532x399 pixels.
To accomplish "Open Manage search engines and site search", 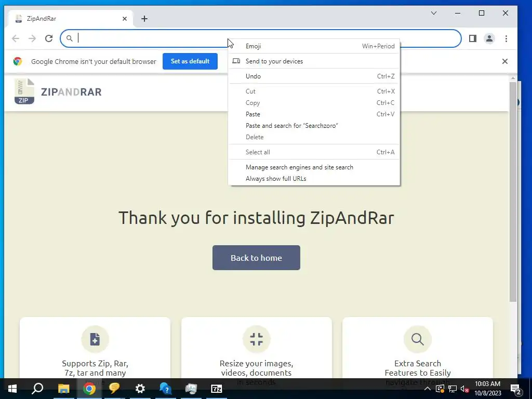I will [x=314, y=167].
